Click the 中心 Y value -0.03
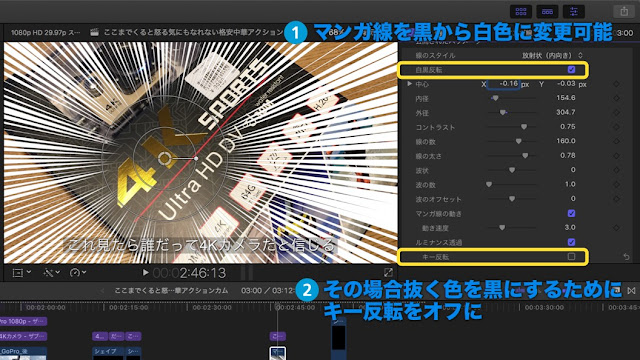 566,84
